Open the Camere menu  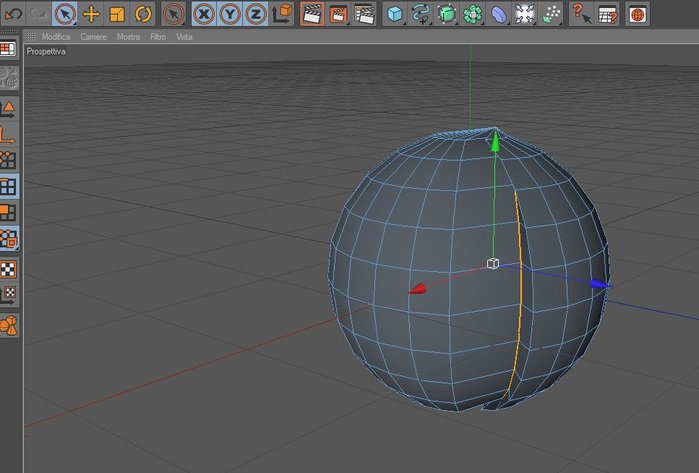click(93, 37)
